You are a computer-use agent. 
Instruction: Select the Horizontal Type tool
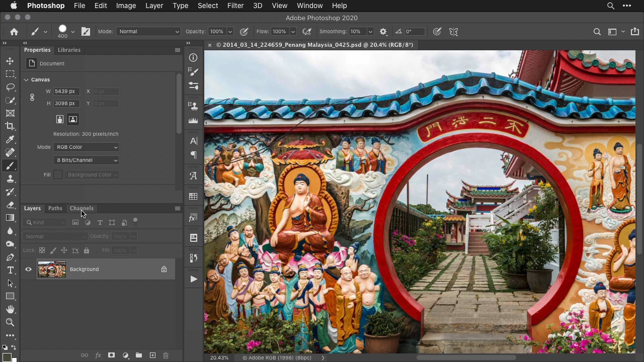(x=10, y=270)
